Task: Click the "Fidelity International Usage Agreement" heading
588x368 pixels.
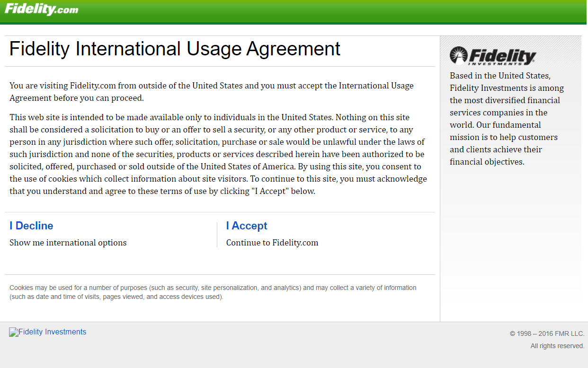Action: click(175, 49)
